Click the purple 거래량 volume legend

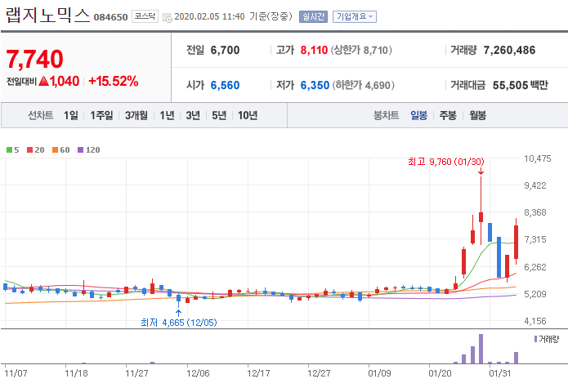[547, 339]
